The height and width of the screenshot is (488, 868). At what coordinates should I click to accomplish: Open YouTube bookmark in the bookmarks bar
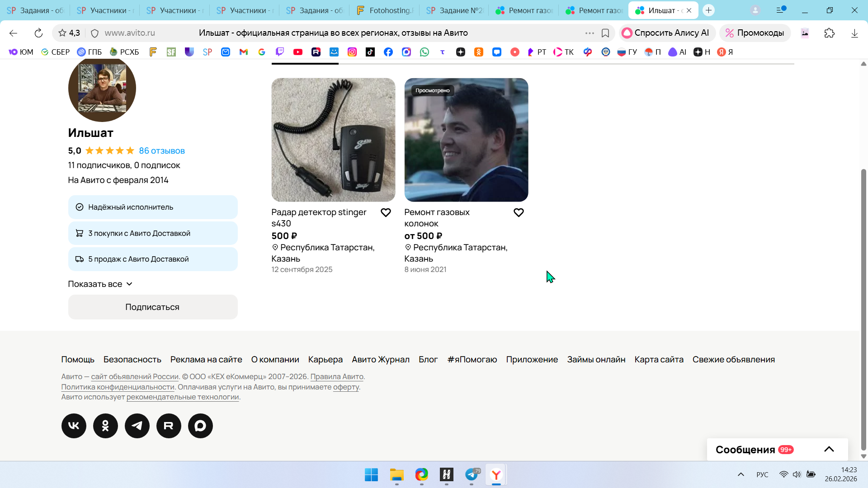pos(297,52)
